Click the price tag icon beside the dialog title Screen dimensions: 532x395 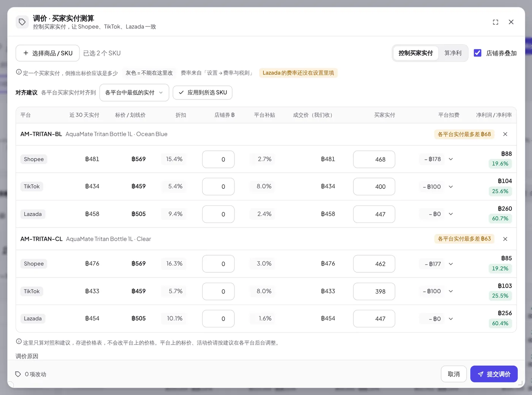[22, 22]
